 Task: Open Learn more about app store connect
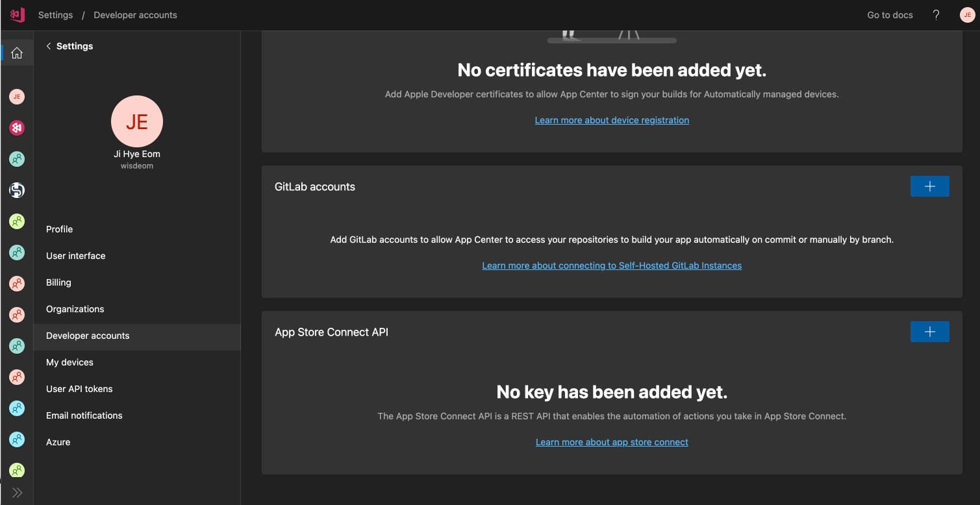click(x=612, y=442)
